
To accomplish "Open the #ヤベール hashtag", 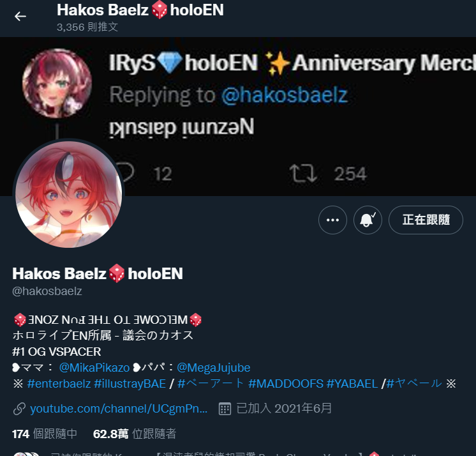I will click(414, 384).
